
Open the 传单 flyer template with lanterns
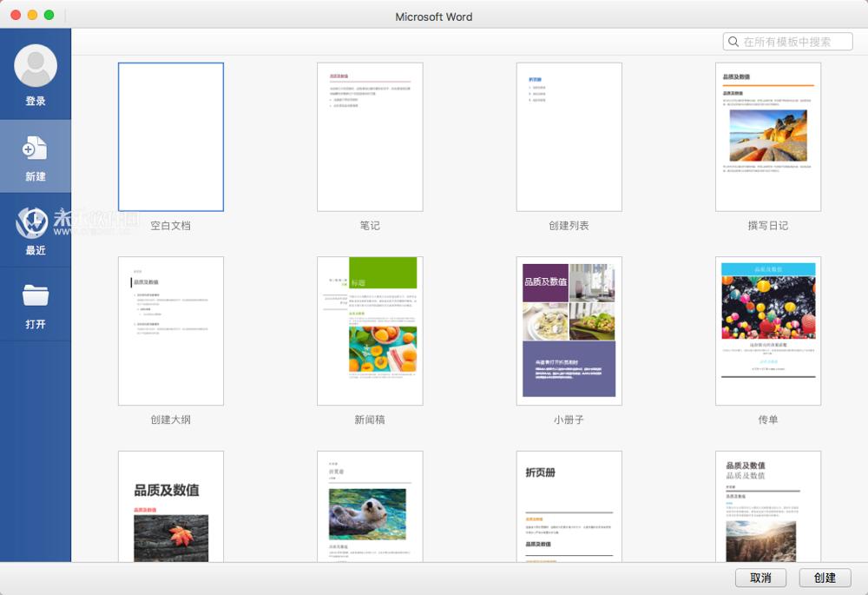pyautogui.click(x=768, y=330)
